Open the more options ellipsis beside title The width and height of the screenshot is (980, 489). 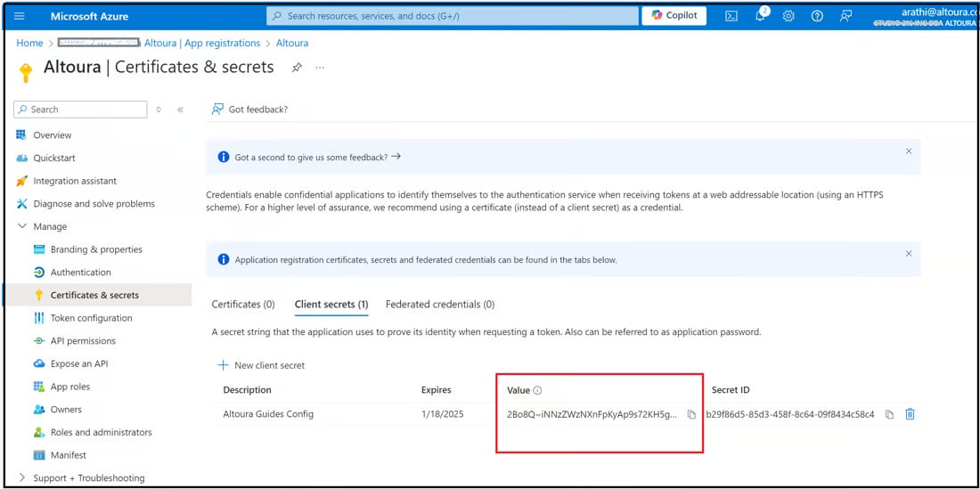click(320, 68)
